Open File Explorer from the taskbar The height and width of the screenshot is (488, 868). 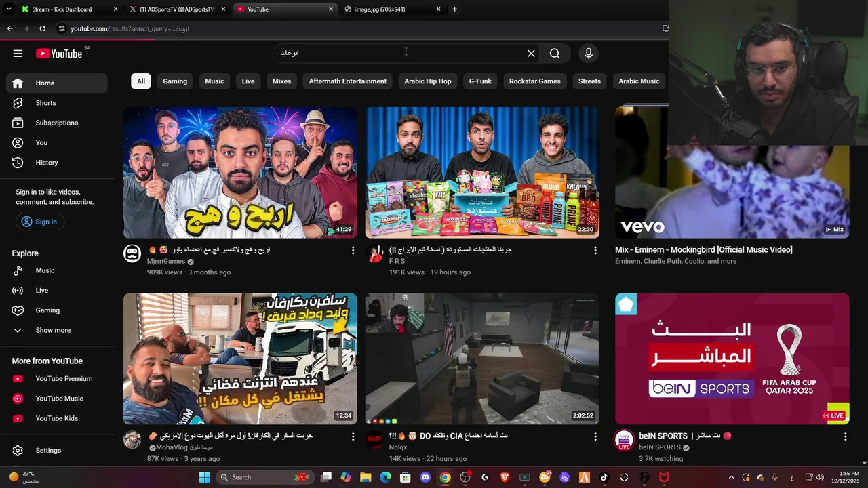click(366, 477)
